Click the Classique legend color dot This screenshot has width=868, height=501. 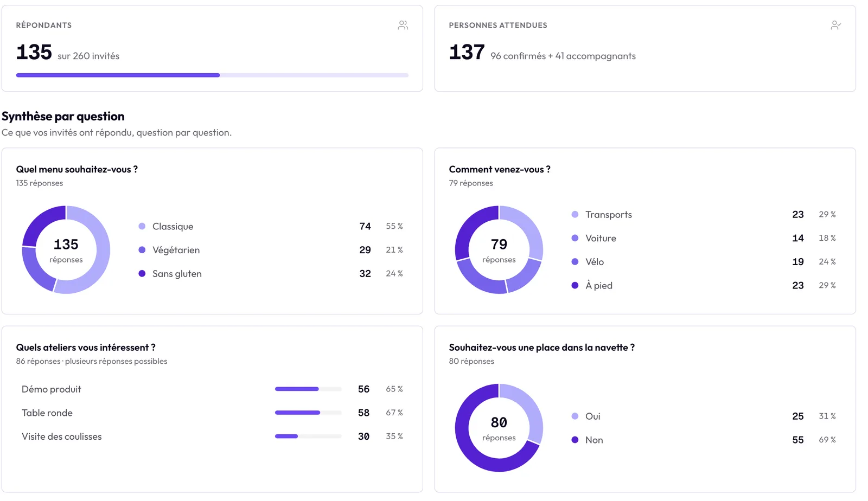point(142,226)
